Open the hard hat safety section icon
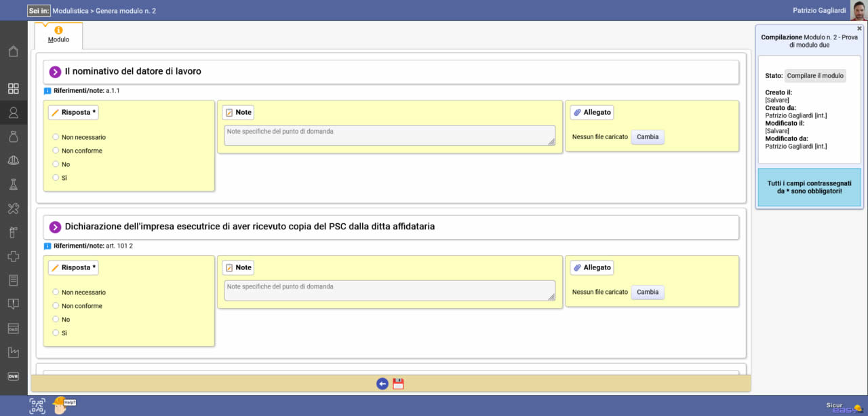The width and height of the screenshot is (868, 416). [14, 160]
